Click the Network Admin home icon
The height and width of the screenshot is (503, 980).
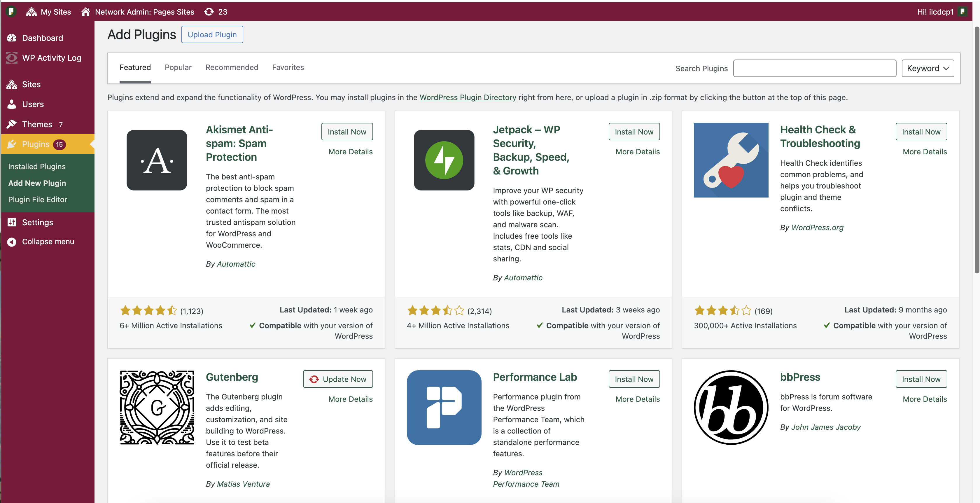point(85,12)
